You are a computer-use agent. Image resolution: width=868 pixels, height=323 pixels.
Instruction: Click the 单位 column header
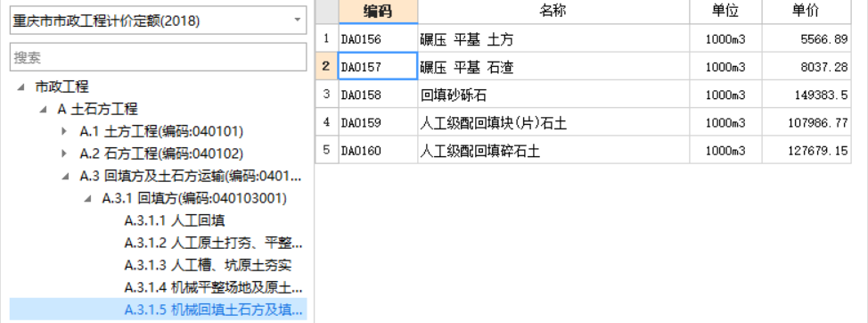tap(725, 11)
